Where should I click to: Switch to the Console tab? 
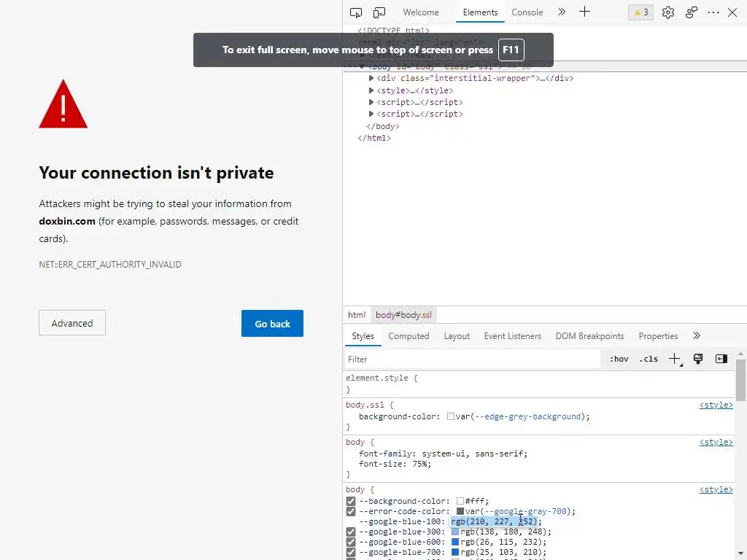point(527,12)
